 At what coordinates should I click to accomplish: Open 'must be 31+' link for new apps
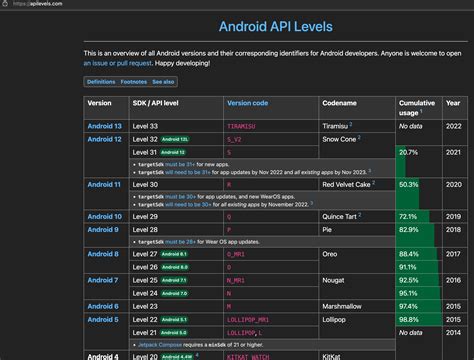point(180,164)
